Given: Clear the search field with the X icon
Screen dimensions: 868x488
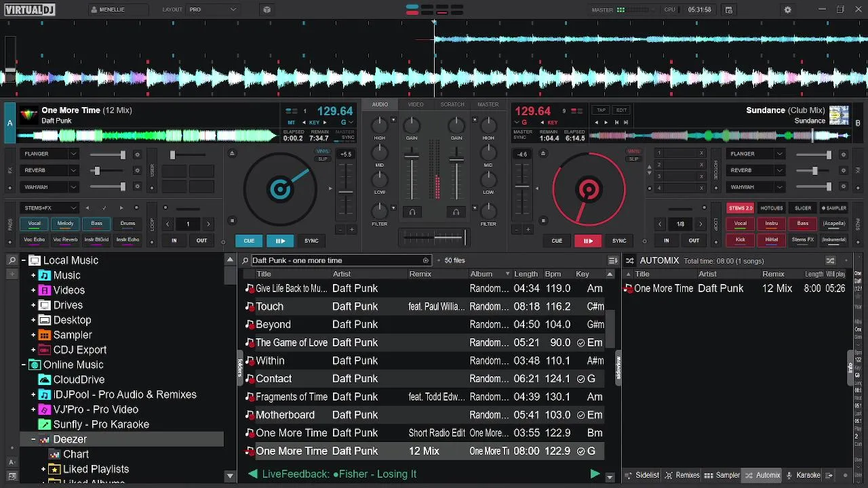Looking at the screenshot, I should (x=426, y=260).
